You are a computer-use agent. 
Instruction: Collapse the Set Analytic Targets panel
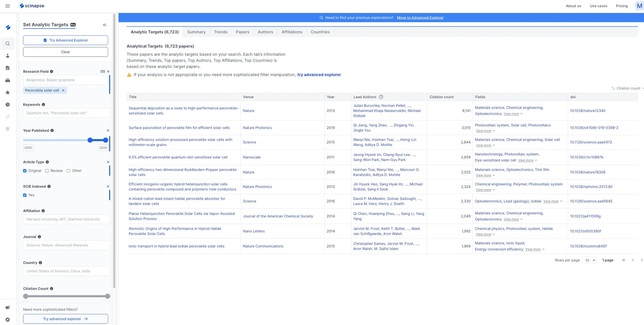105,25
